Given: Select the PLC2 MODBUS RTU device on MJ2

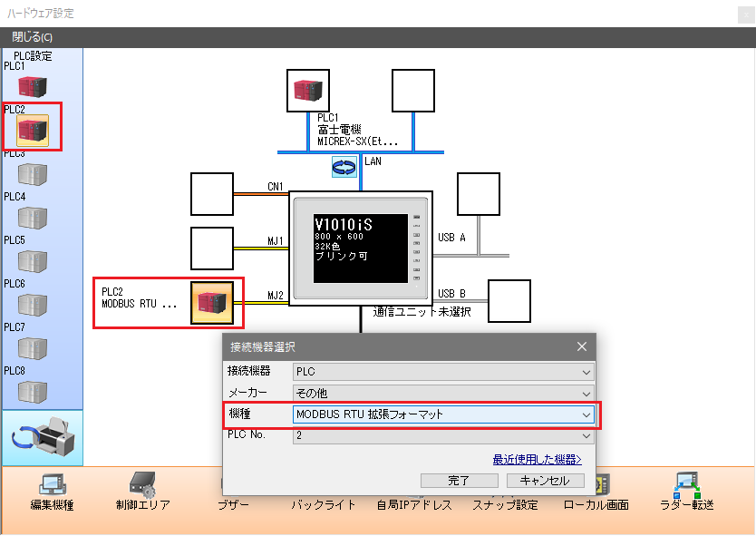Looking at the screenshot, I should pos(212,303).
